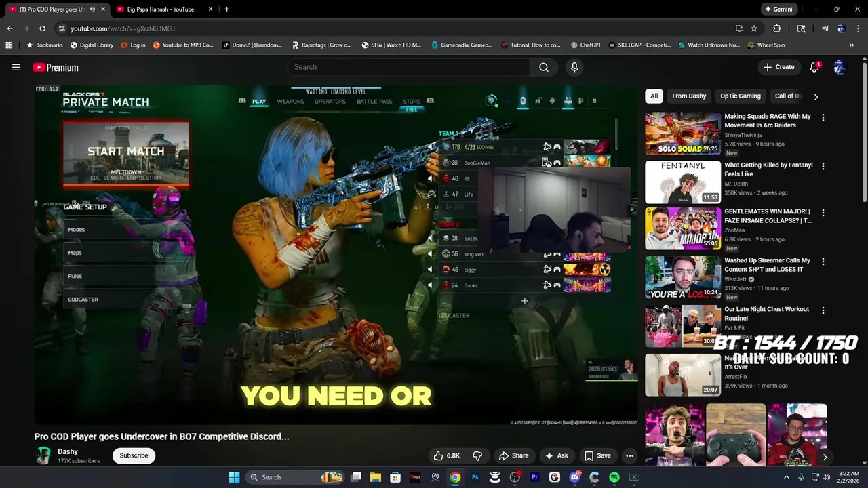The height and width of the screenshot is (488, 868).
Task: Launch Photoshop from taskbar
Action: (x=475, y=477)
